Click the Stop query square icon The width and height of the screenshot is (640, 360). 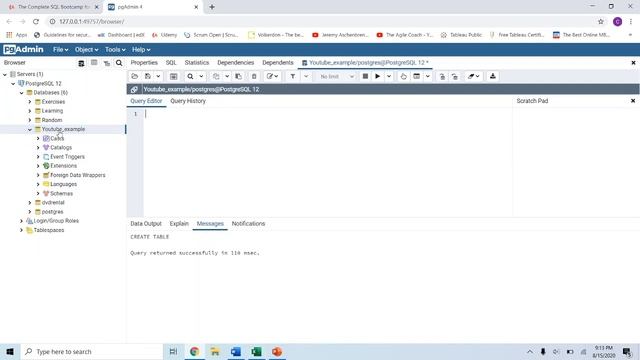coord(365,76)
